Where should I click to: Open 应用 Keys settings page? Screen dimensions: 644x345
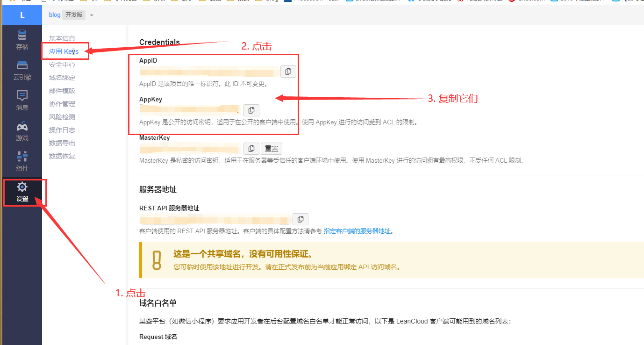click(64, 51)
